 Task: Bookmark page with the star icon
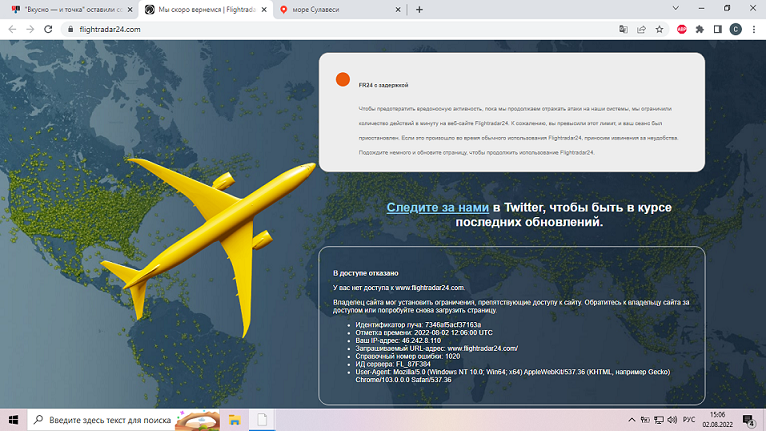click(660, 29)
